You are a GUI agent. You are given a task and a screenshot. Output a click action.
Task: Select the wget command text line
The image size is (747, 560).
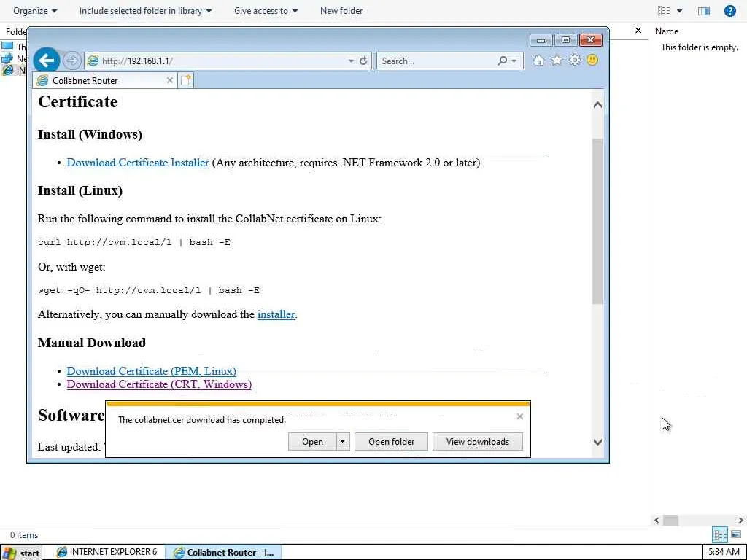click(x=149, y=290)
